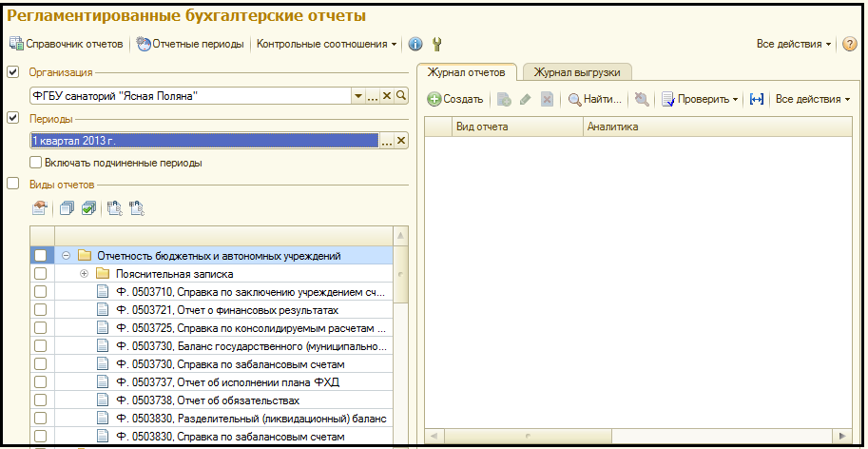Click the blue information icon
The image size is (868, 449).
(415, 44)
